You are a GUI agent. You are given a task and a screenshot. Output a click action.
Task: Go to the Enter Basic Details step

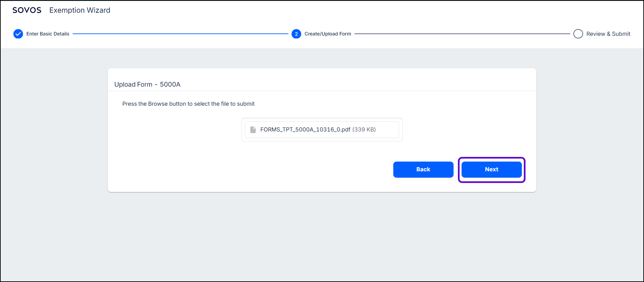(x=48, y=34)
